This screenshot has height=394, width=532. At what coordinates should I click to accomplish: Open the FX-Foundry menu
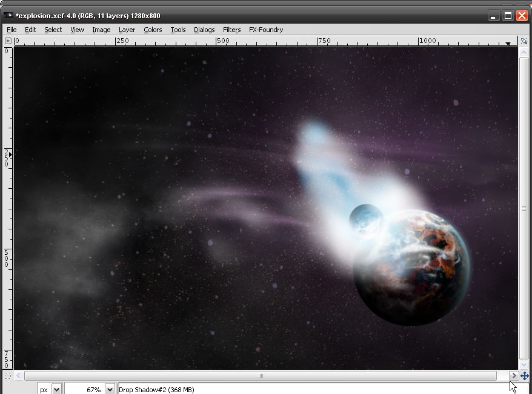(266, 30)
